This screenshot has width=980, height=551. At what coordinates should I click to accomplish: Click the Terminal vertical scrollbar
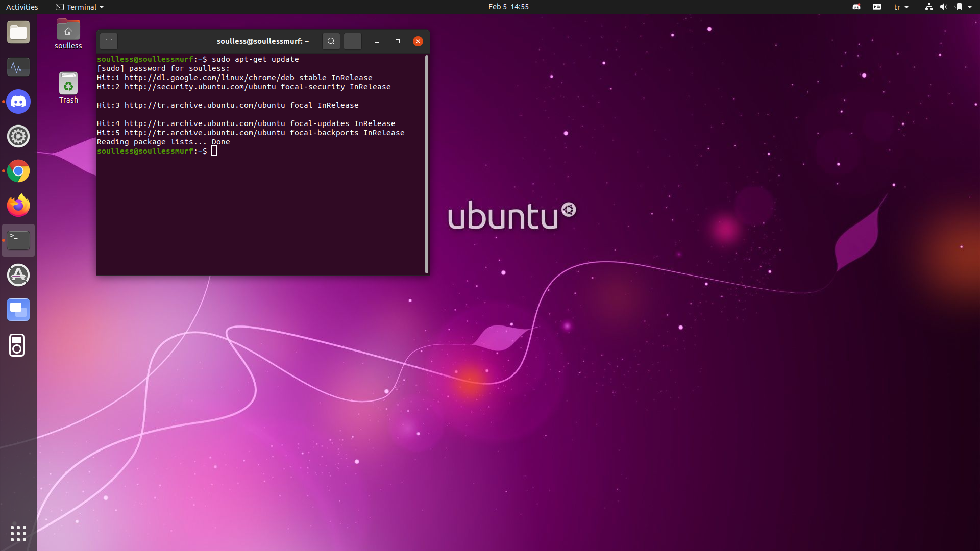click(427, 164)
